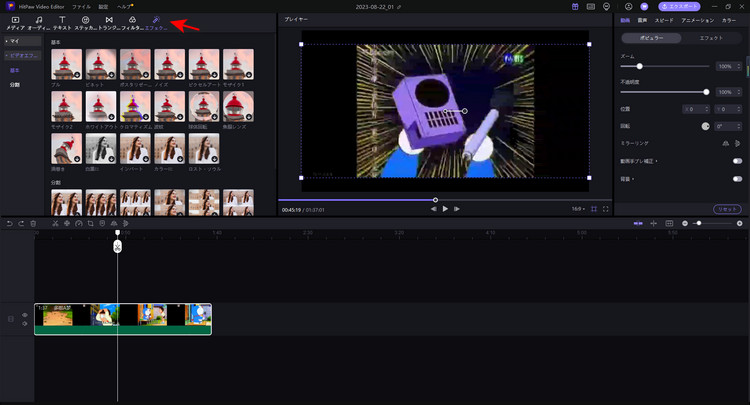The image size is (750, 405).
Task: Click the undo arrow in timeline toolbar
Action: coord(10,223)
